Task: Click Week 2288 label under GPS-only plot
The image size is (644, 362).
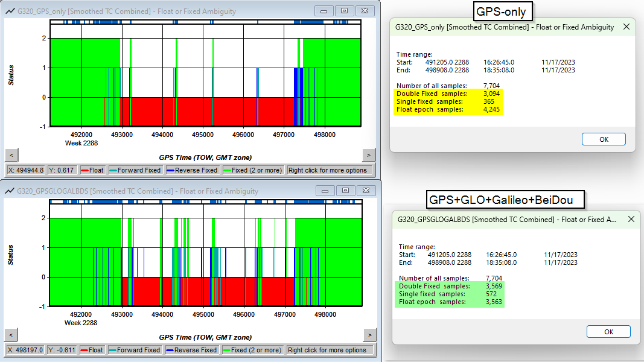Action: (81, 143)
